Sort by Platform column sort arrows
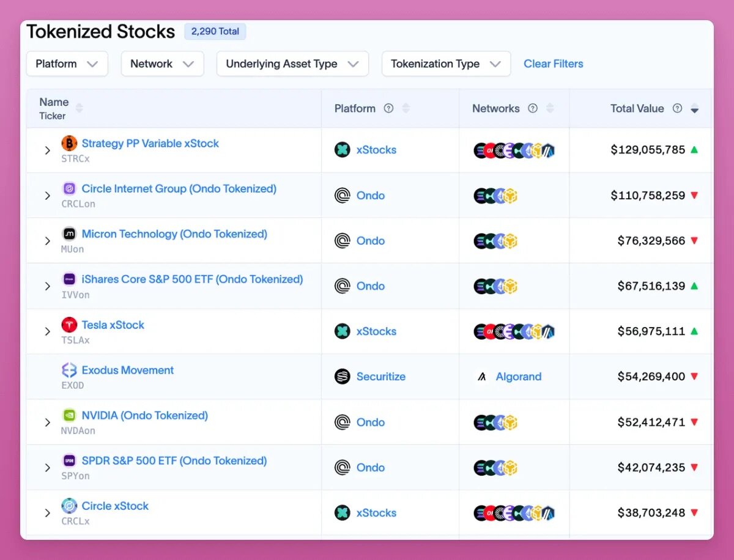The image size is (734, 560). tap(406, 108)
